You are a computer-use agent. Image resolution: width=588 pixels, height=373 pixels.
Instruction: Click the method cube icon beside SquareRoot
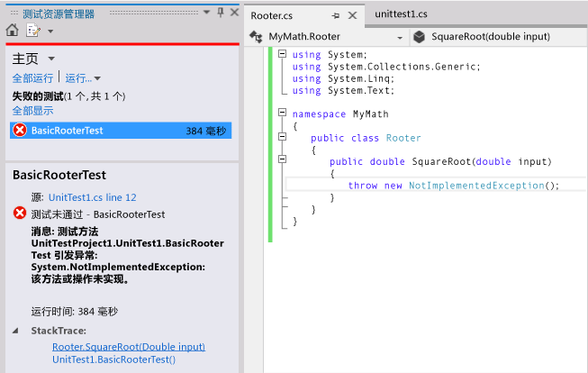(x=419, y=37)
